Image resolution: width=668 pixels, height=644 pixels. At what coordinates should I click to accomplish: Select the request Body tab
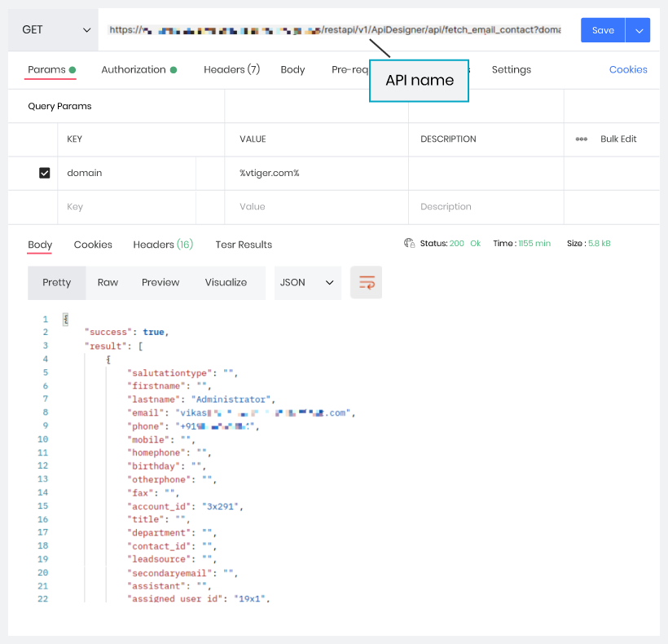[292, 70]
